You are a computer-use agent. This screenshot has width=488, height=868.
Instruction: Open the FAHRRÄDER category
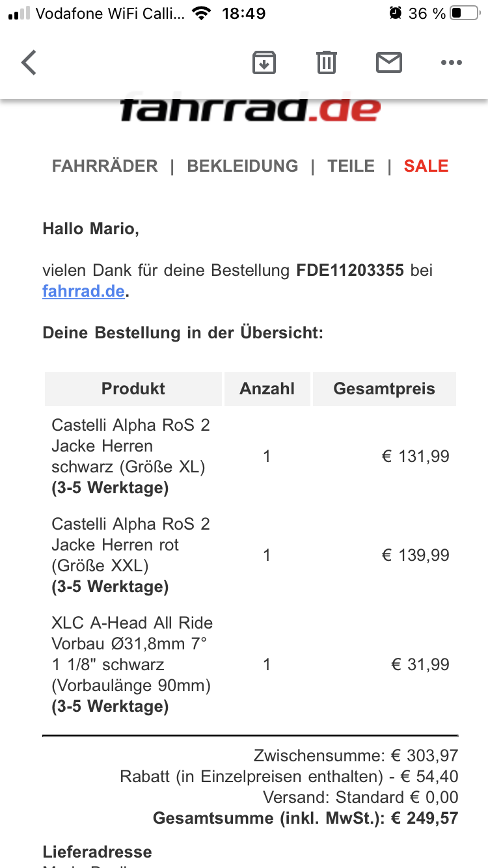click(105, 166)
